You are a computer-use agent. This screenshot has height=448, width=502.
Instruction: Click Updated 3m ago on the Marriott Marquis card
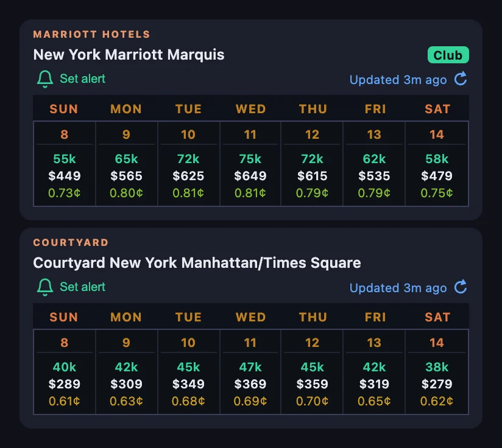(x=398, y=80)
